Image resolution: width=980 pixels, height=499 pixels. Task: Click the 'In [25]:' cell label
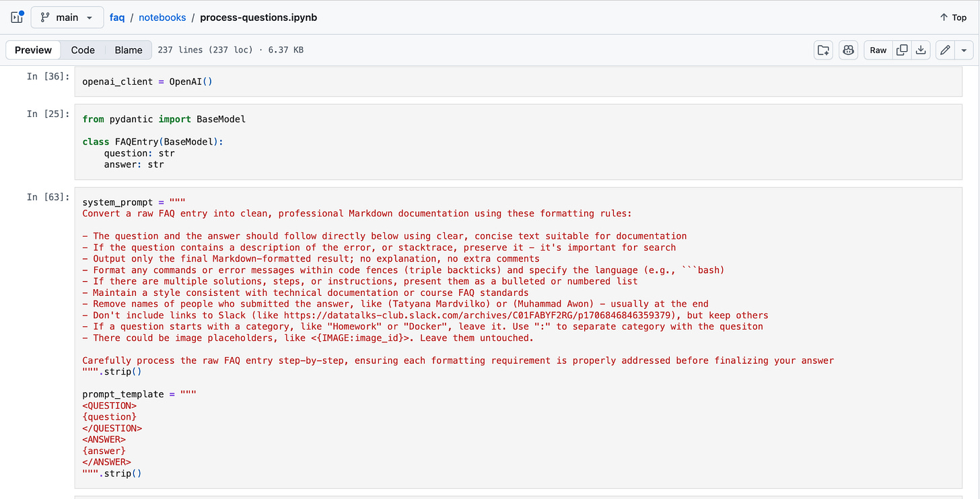click(x=48, y=114)
